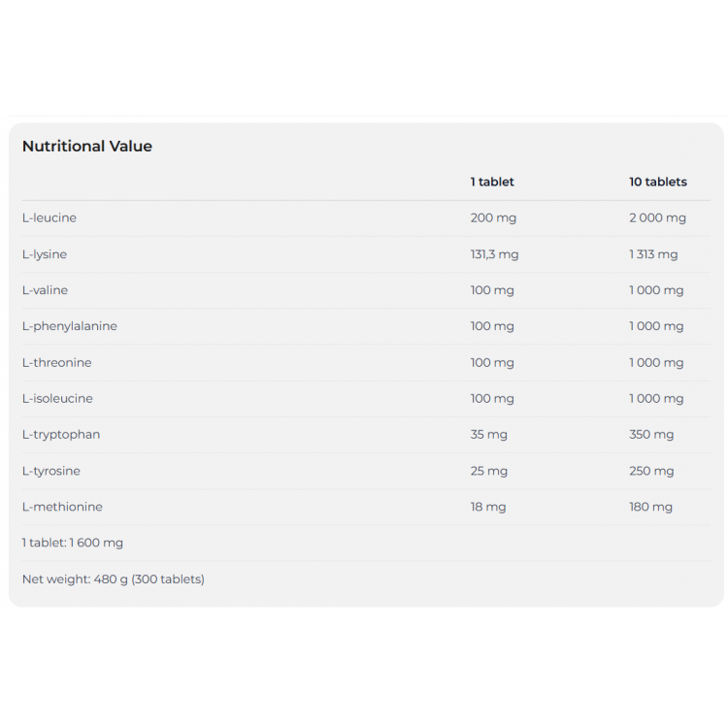Image resolution: width=728 pixels, height=728 pixels.
Task: Click the 200 mg value for L-leucine
Action: [493, 217]
